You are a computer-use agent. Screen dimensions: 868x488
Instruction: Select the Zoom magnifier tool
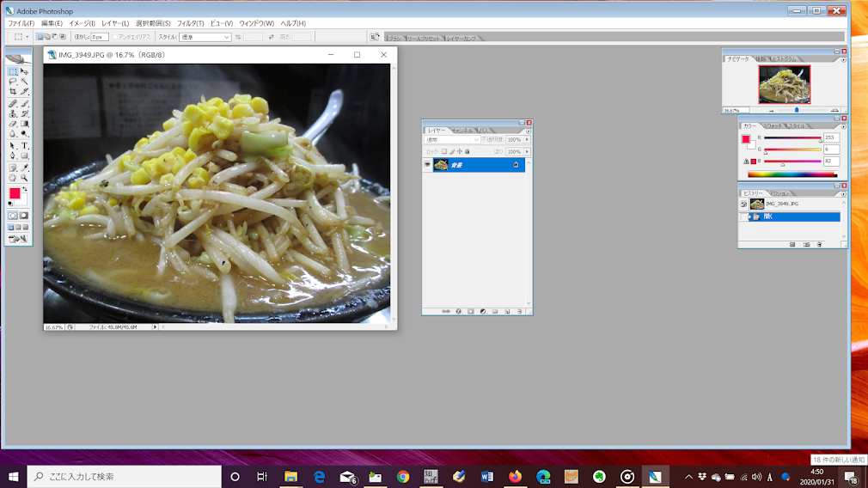[24, 178]
